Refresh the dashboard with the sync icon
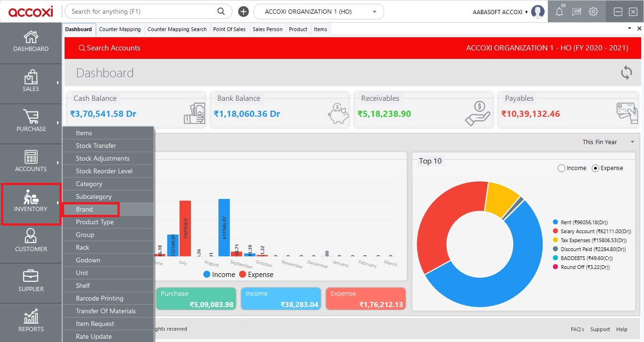 (626, 73)
